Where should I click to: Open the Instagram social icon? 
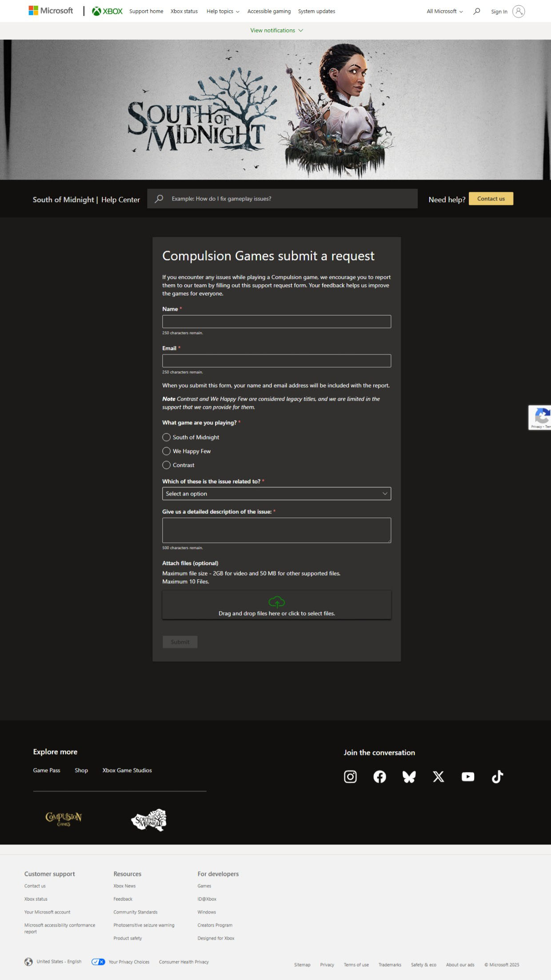(350, 777)
